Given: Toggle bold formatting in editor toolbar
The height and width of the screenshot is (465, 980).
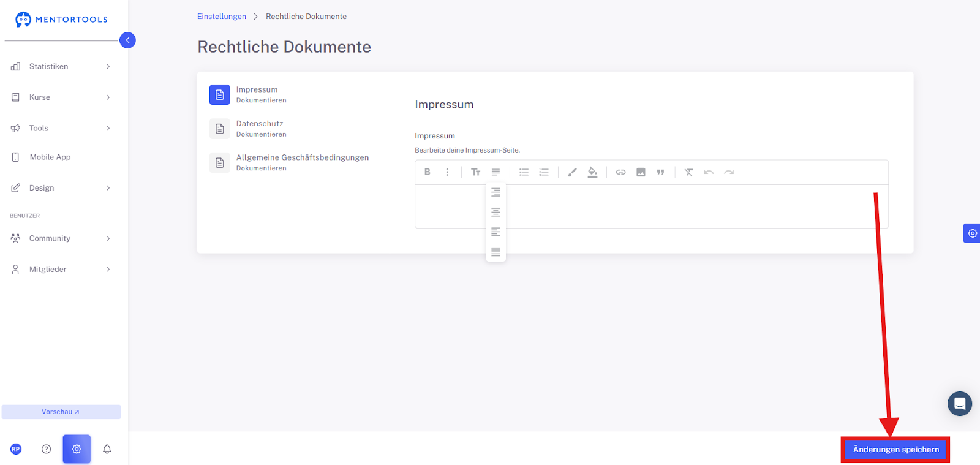Looking at the screenshot, I should (x=428, y=172).
